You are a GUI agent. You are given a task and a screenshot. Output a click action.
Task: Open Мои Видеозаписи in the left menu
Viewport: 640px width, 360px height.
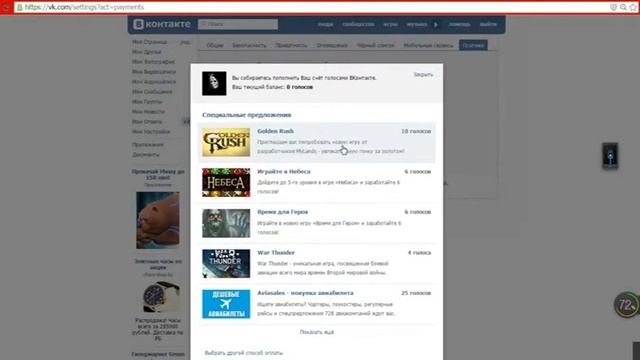pyautogui.click(x=154, y=72)
